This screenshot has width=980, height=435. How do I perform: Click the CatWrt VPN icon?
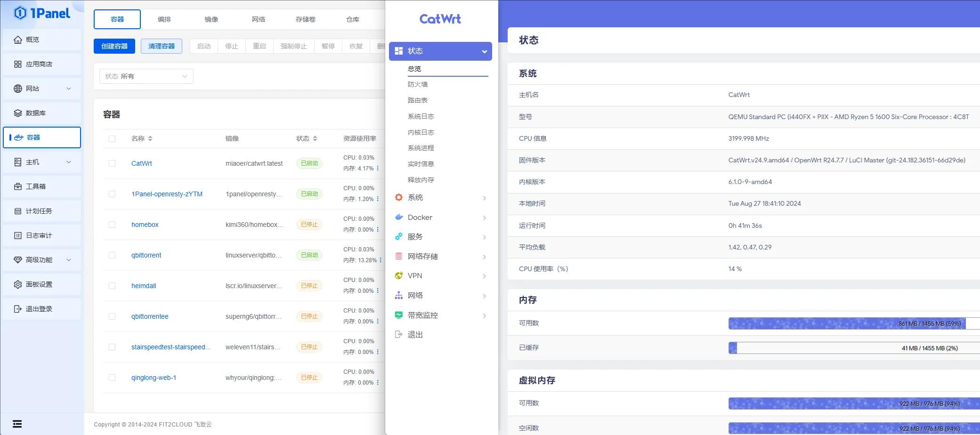399,275
